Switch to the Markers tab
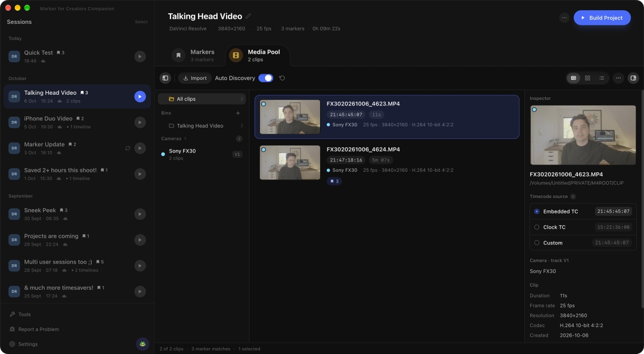 193,55
